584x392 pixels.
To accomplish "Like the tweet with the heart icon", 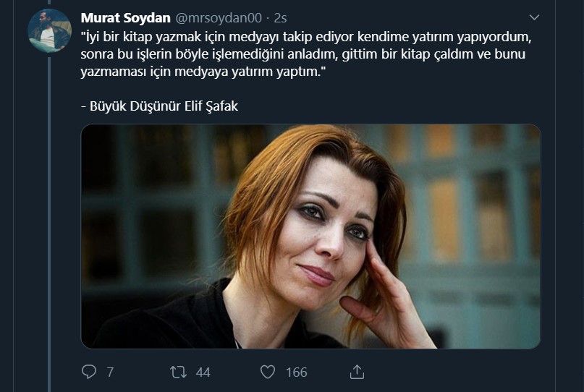I will click(x=268, y=372).
